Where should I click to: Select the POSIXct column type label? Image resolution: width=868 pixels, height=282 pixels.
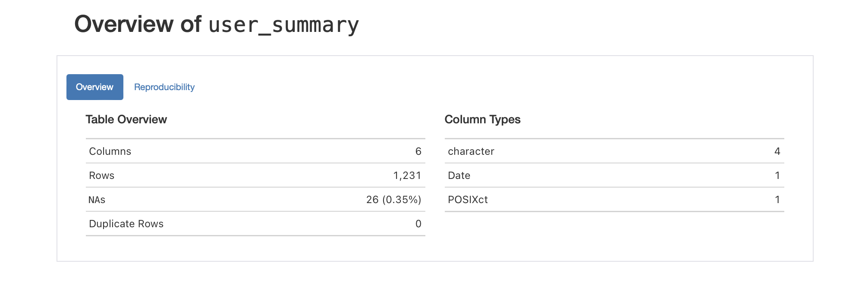[468, 200]
